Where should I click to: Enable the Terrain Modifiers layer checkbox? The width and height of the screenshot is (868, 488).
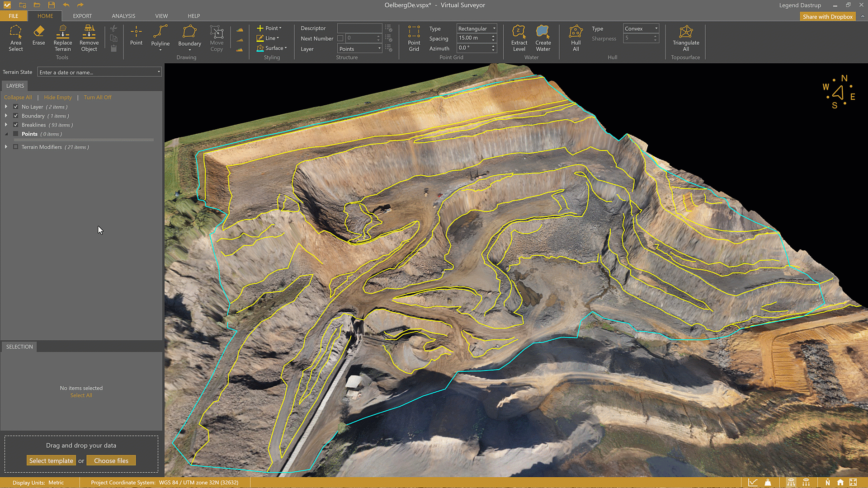coord(16,147)
